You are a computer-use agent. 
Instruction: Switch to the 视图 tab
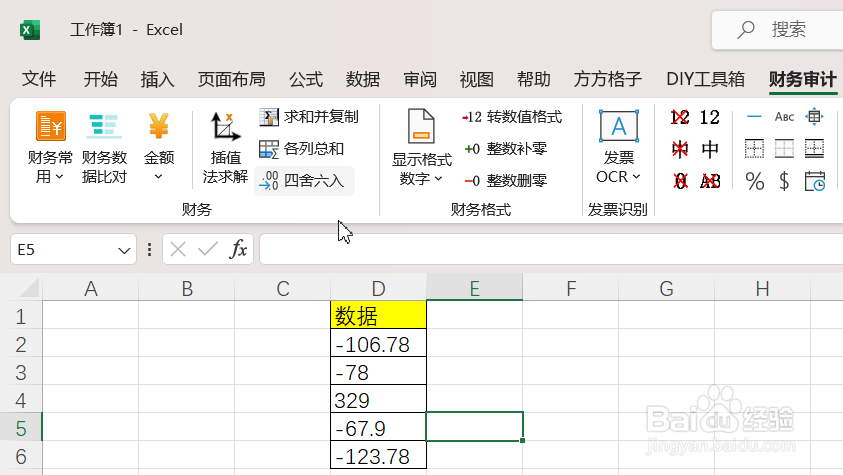click(x=477, y=79)
